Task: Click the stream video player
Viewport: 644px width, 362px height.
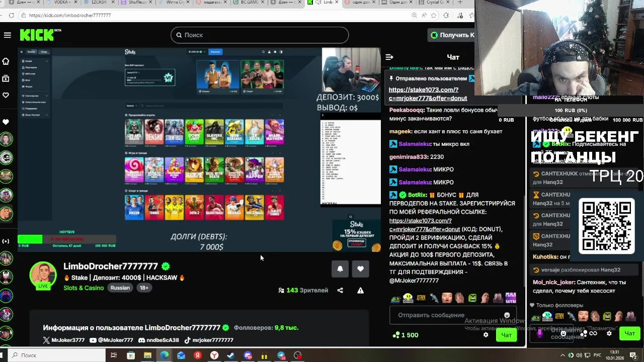Action: pos(199,149)
